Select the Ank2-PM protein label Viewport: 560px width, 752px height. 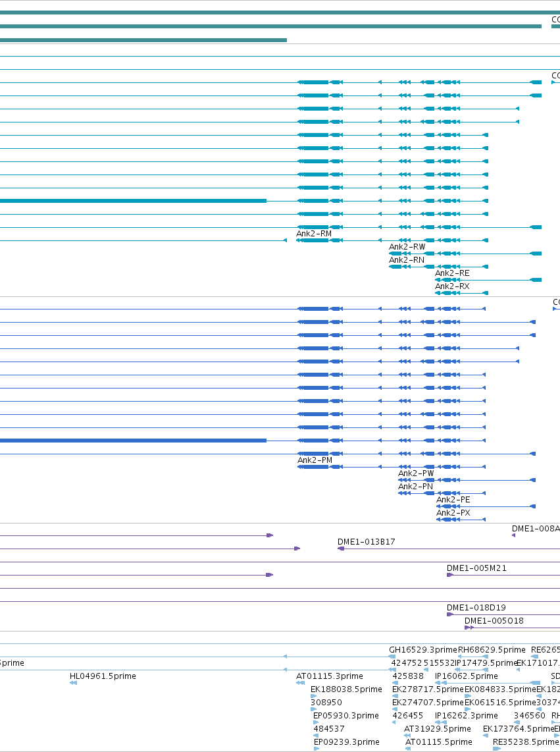(315, 460)
